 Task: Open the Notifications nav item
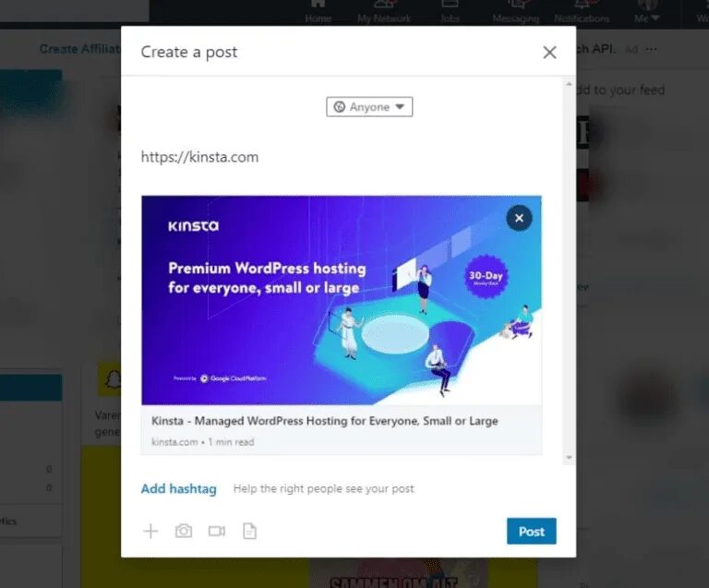pos(582,12)
